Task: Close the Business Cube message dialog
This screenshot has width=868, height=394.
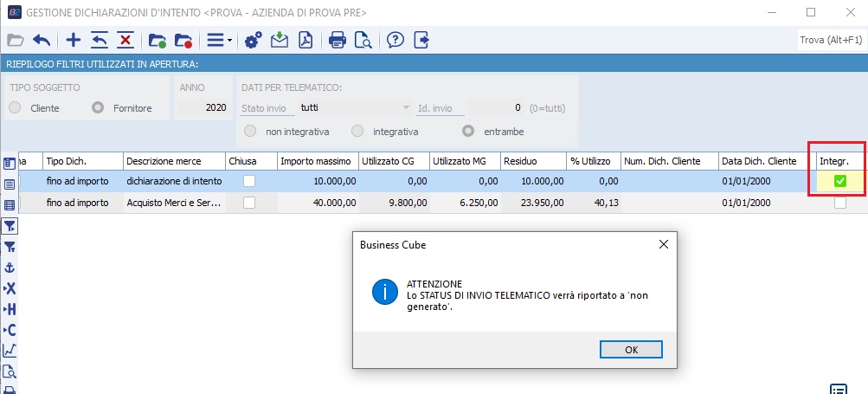Action: (663, 244)
